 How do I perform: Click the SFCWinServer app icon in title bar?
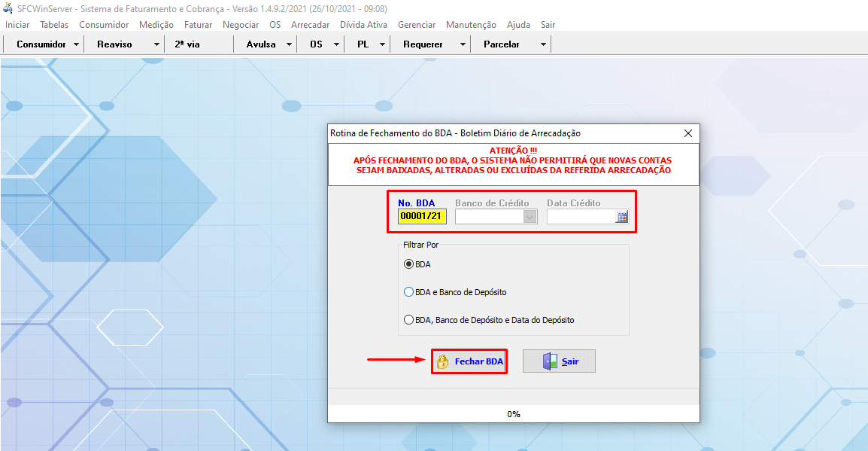coord(8,8)
